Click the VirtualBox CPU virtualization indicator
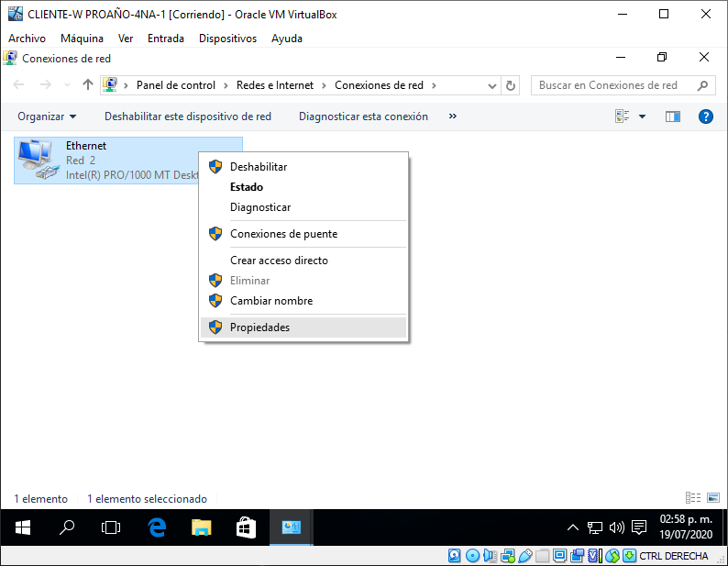The width and height of the screenshot is (728, 566). pos(595,555)
